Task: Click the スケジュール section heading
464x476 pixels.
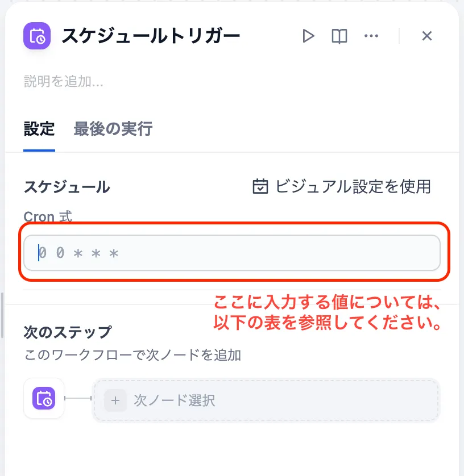Action: [x=67, y=187]
